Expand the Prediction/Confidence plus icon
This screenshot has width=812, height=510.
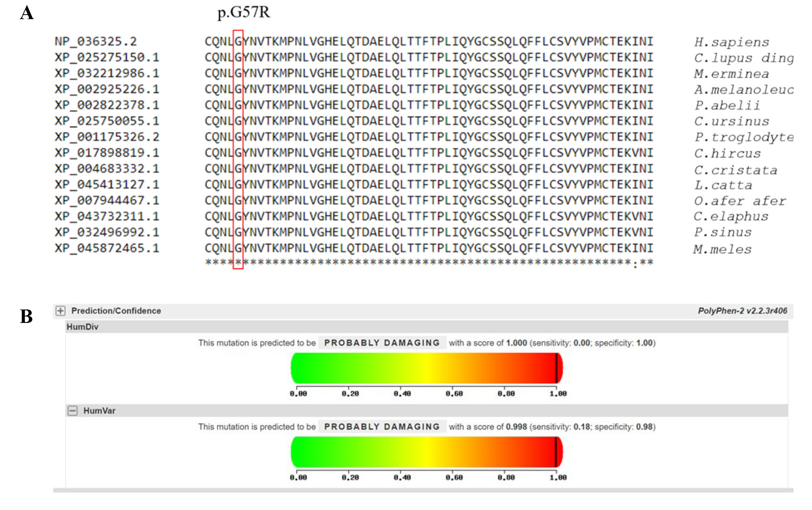click(x=60, y=311)
